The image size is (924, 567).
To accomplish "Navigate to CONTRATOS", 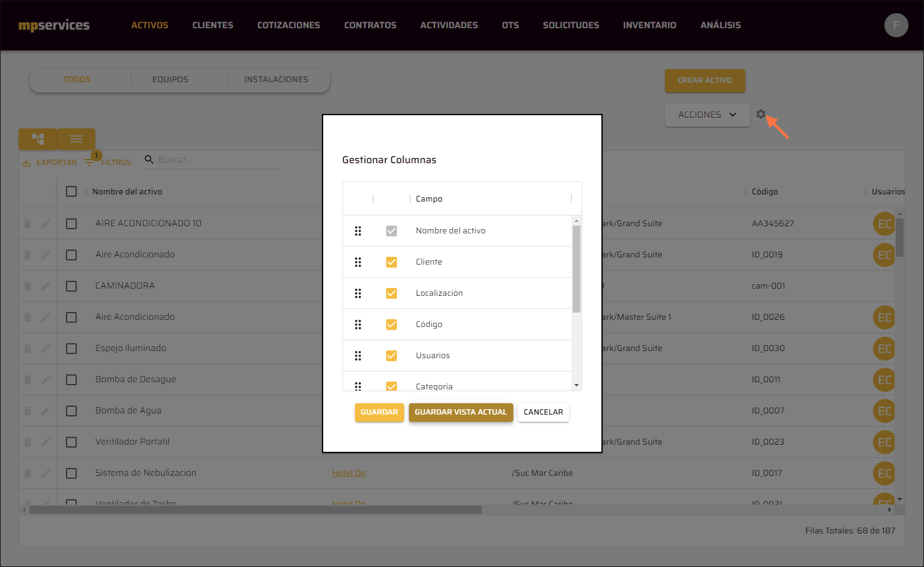I will pos(370,25).
